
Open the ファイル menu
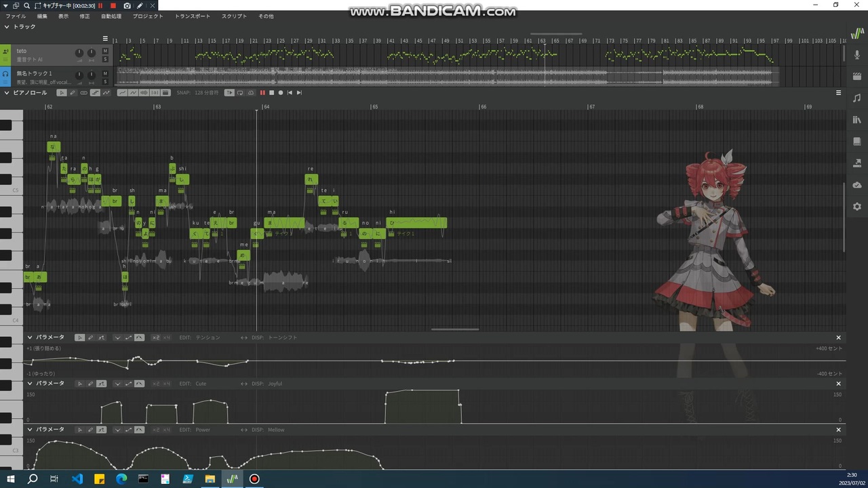point(16,16)
